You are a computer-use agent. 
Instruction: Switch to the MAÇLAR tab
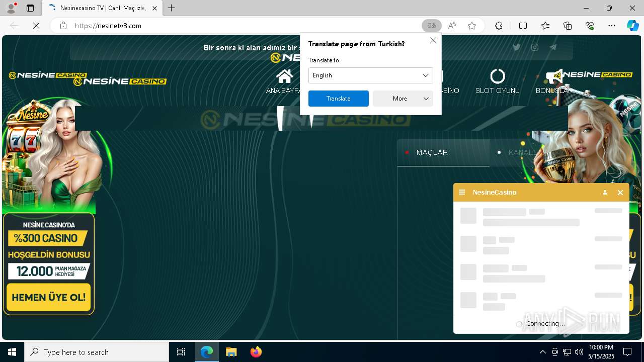coord(443,152)
